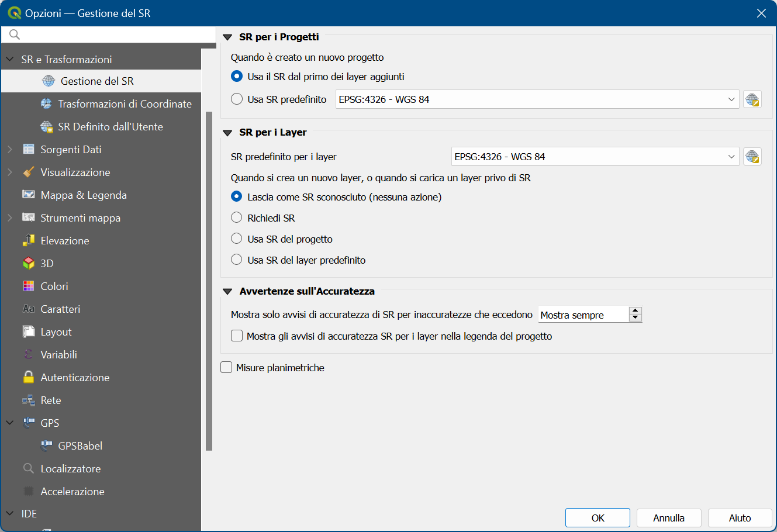This screenshot has height=532, width=777.
Task: Select Usa il SR dal primo dei layer aggiunti
Action: [x=237, y=77]
